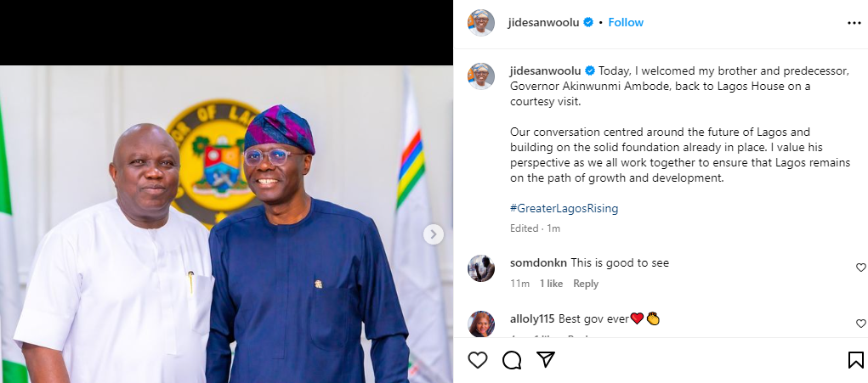
Task: Open alloly115's profile avatar
Action: (x=481, y=324)
